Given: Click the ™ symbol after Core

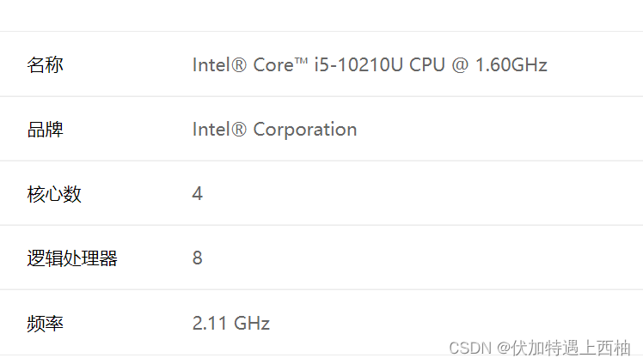Looking at the screenshot, I should (301, 62).
